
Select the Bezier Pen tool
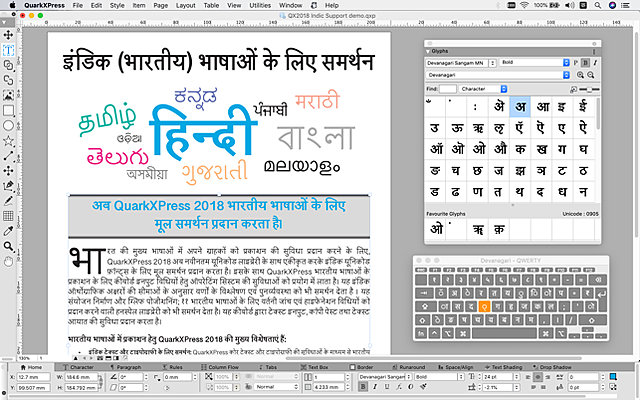[x=8, y=186]
